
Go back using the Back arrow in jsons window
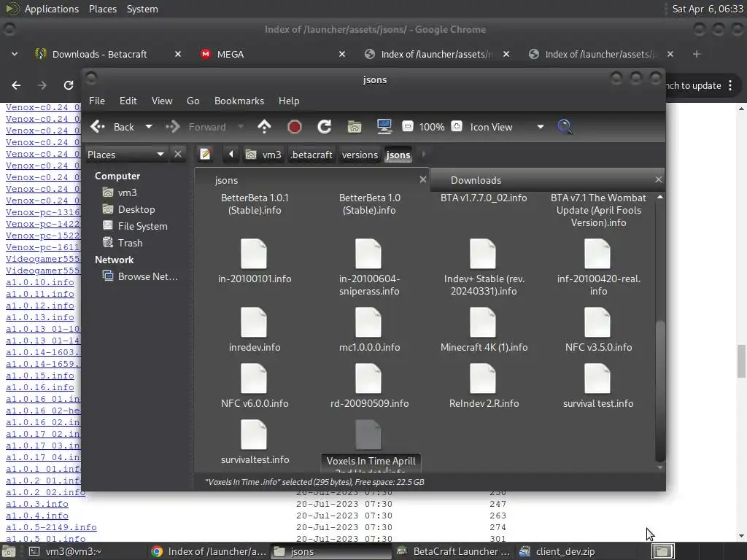(x=112, y=127)
